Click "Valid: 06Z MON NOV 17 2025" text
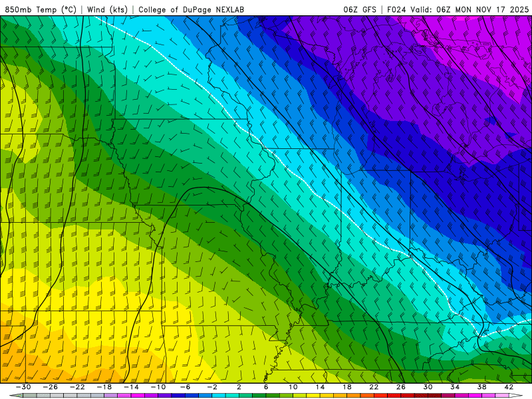 469,9
